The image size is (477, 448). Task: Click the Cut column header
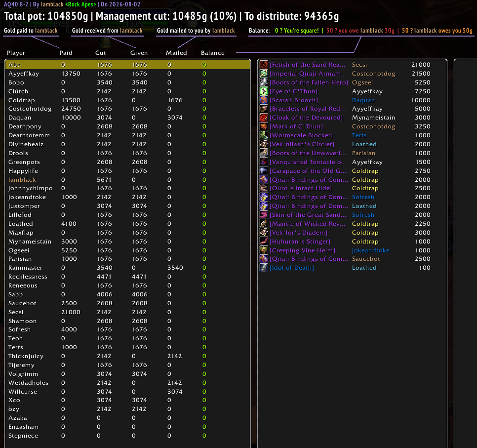[x=100, y=53]
